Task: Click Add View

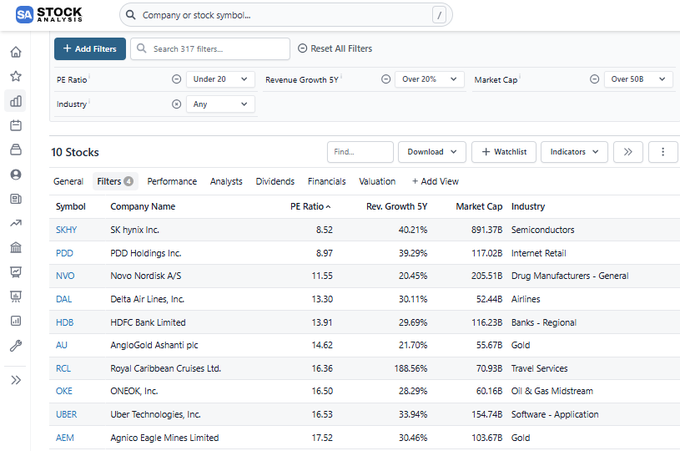Action: tap(435, 181)
